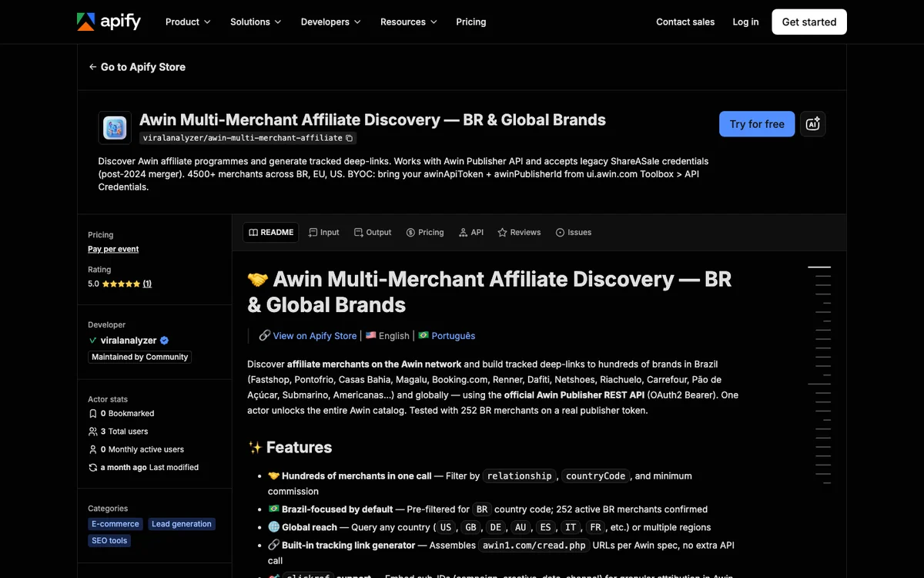Click View on Apify Store link

tap(314, 336)
